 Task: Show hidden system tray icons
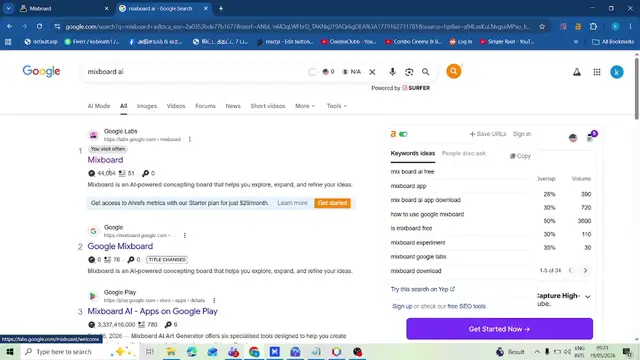pyautogui.click(x=537, y=351)
